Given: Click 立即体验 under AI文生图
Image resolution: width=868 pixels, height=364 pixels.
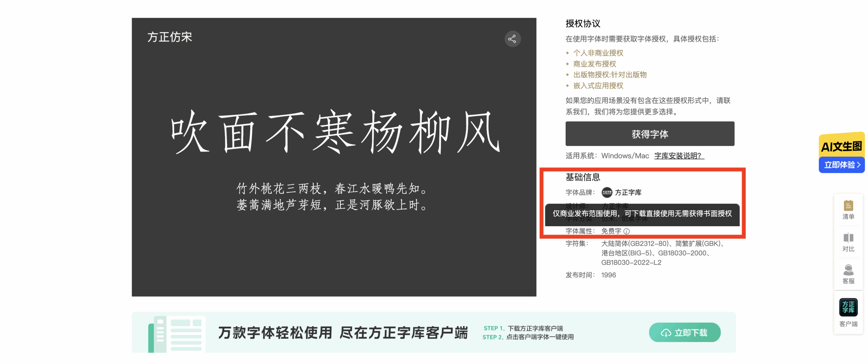Looking at the screenshot, I should pos(842,165).
